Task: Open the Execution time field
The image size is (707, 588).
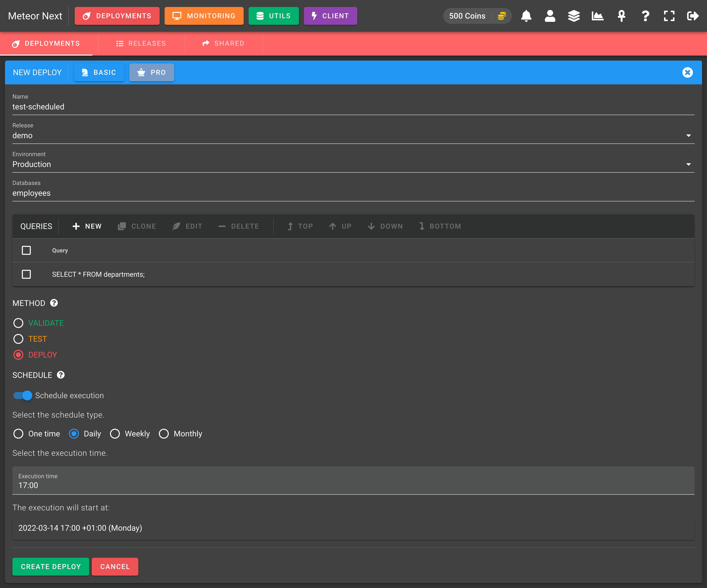Action: (353, 480)
